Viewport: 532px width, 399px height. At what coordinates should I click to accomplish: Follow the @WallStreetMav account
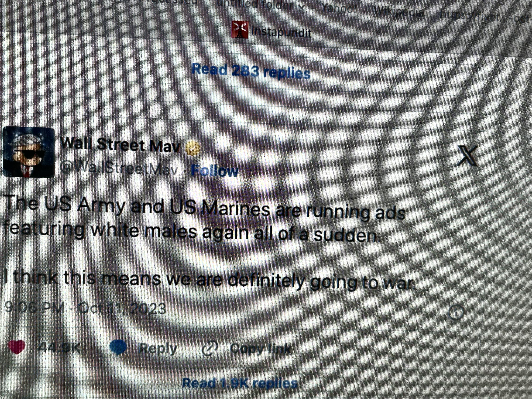(x=215, y=171)
